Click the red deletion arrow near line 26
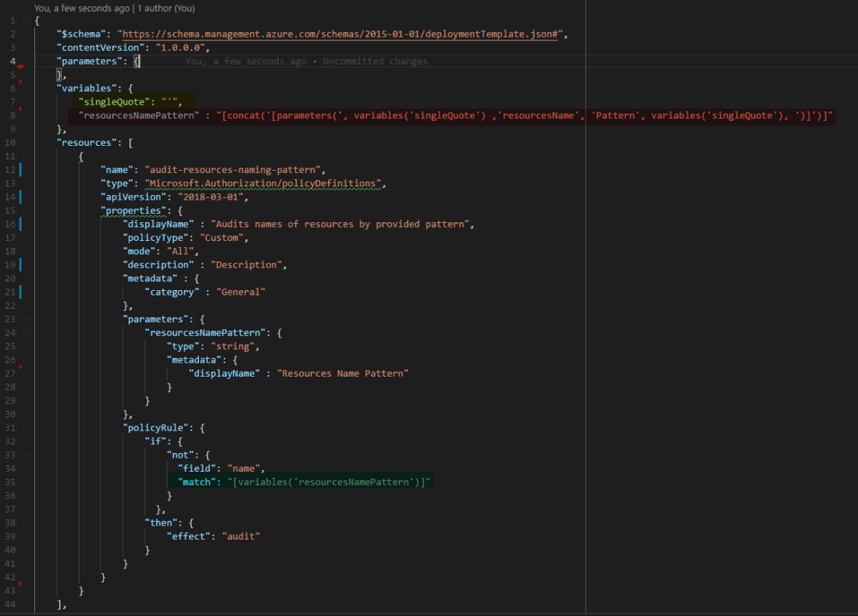This screenshot has width=858, height=616. point(21,366)
